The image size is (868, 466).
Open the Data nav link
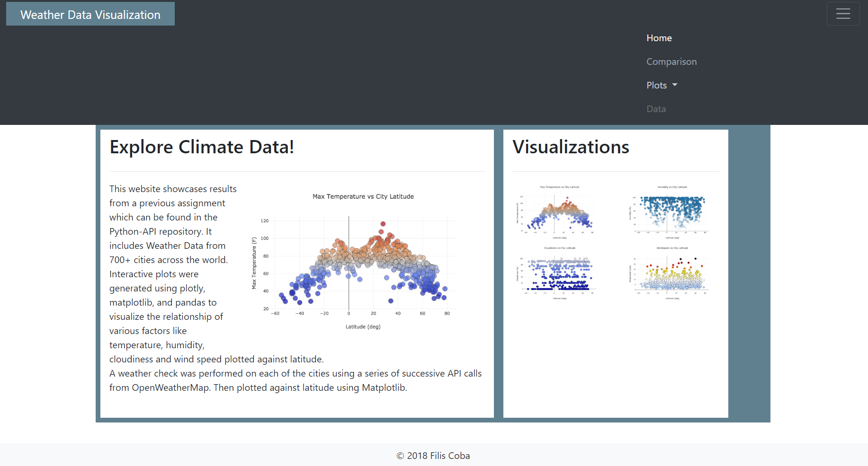[x=656, y=109]
